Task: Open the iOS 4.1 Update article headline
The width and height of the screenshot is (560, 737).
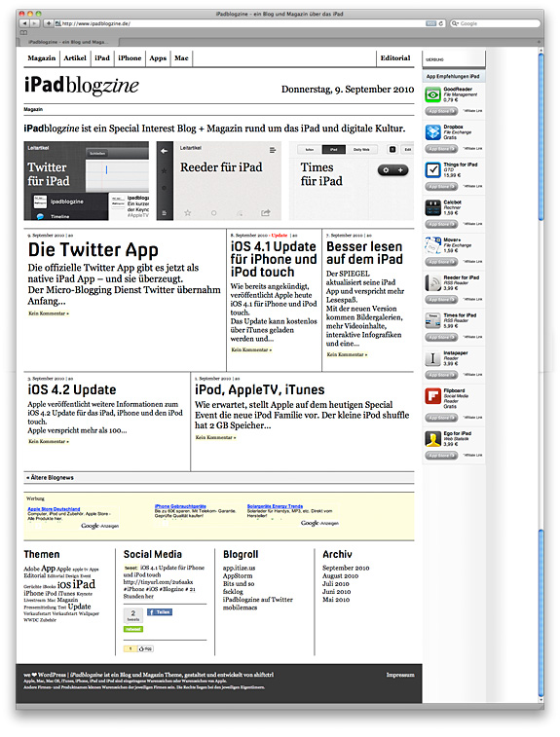Action: (x=273, y=259)
